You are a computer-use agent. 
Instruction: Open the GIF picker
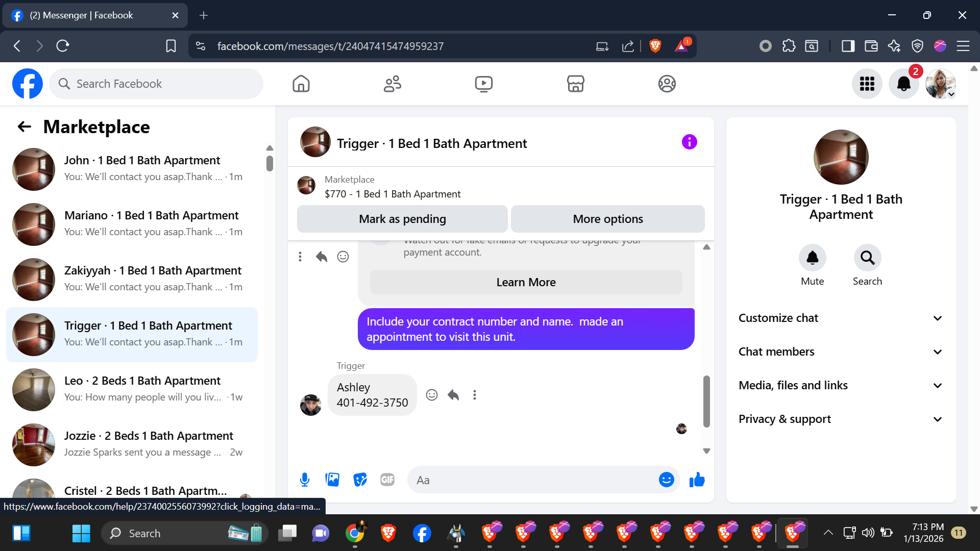(387, 480)
